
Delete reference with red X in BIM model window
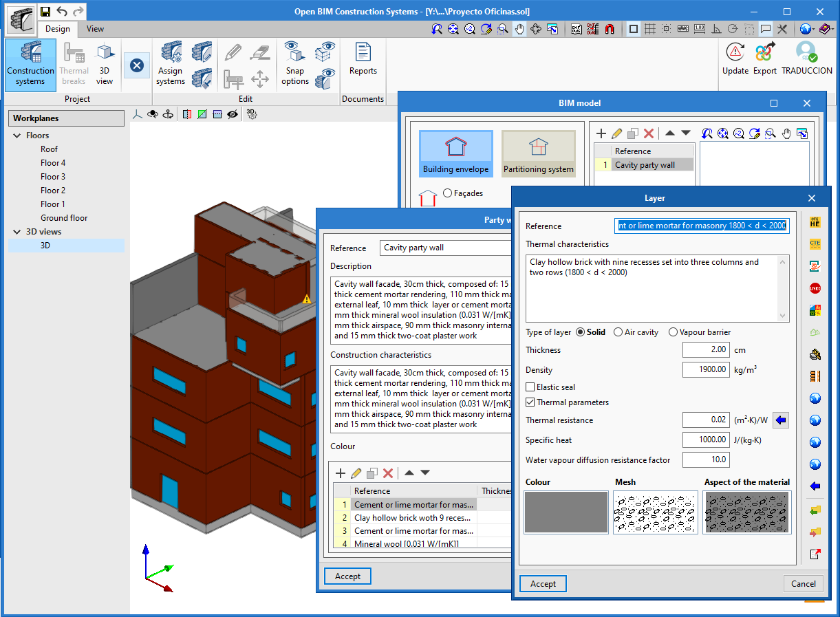click(648, 133)
